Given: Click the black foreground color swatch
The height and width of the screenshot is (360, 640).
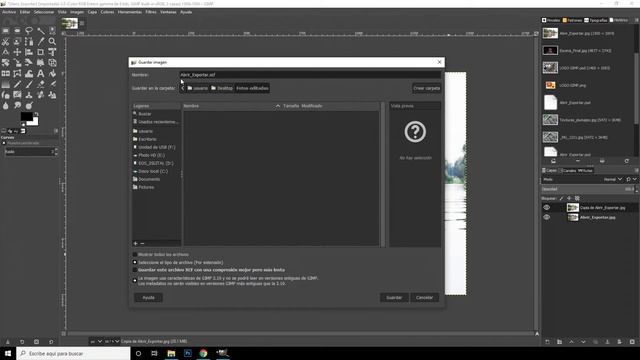Looking at the screenshot, I should (x=26, y=116).
